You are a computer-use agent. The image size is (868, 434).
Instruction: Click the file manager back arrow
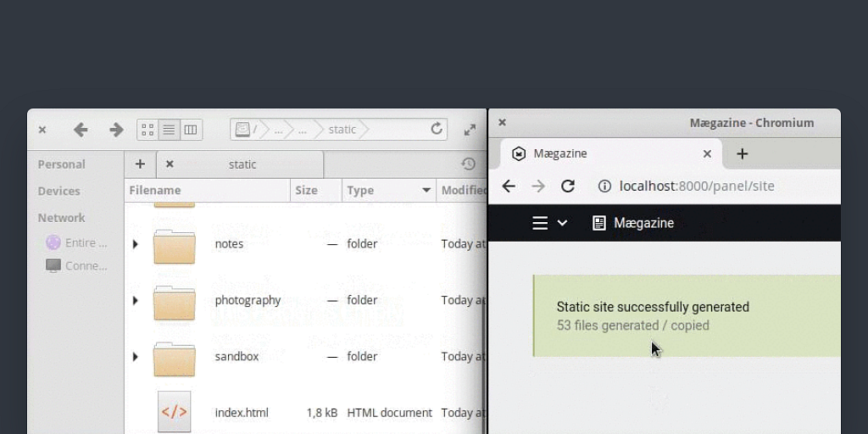tap(81, 130)
